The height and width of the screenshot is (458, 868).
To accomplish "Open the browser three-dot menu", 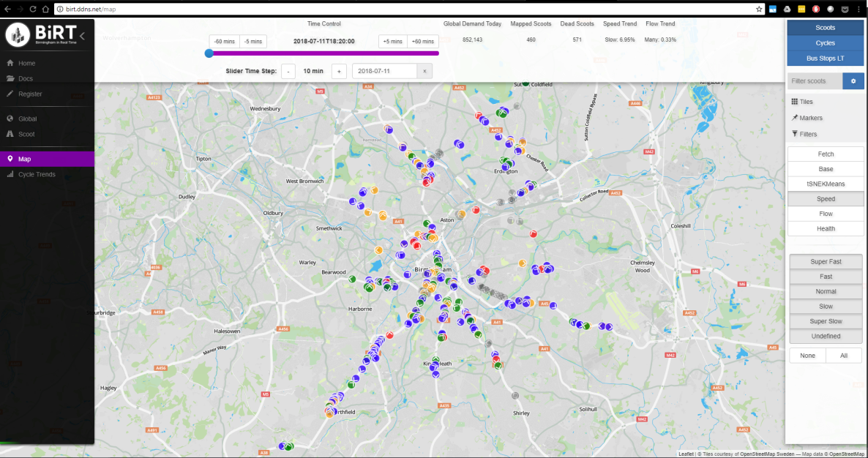I will point(858,9).
